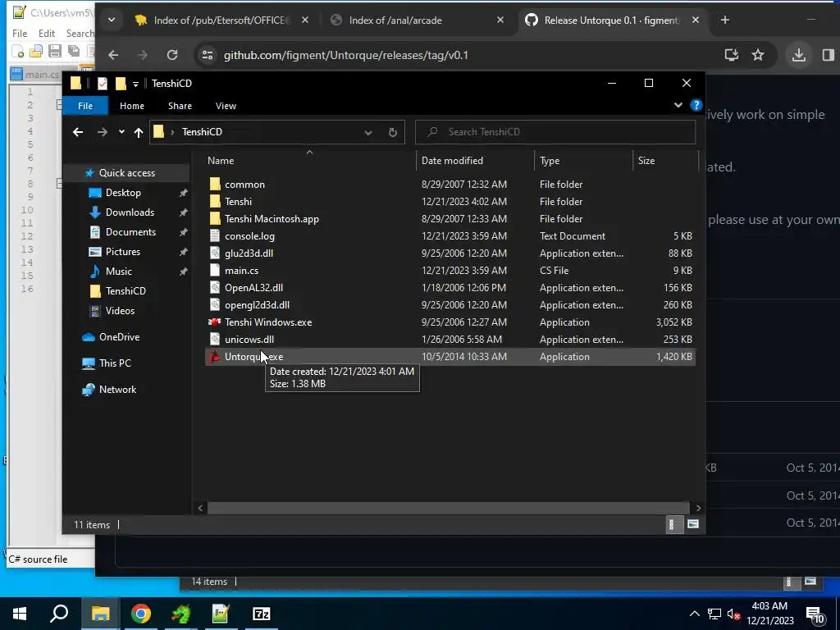The height and width of the screenshot is (630, 840).
Task: Open Videos in navigation pane
Action: point(120,311)
